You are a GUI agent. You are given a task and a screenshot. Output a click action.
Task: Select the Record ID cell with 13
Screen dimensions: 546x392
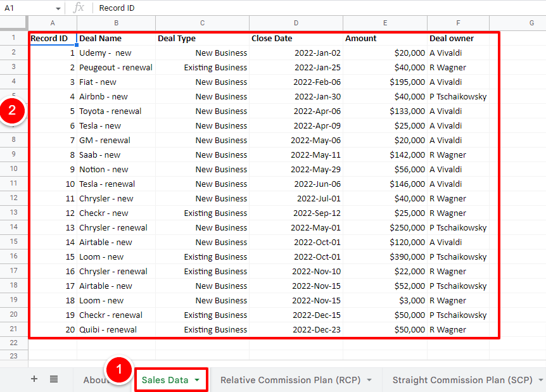(x=53, y=228)
